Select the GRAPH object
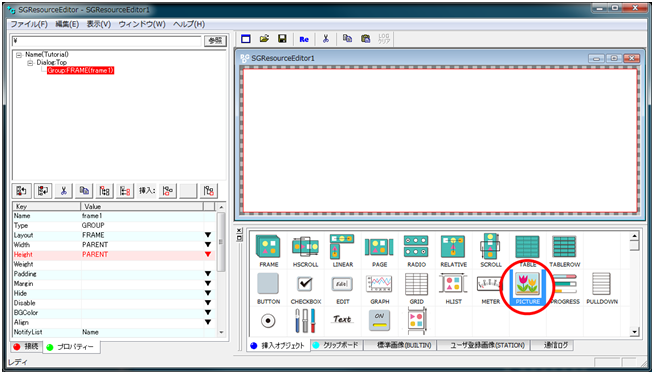The width and height of the screenshot is (654, 374). 379,288
